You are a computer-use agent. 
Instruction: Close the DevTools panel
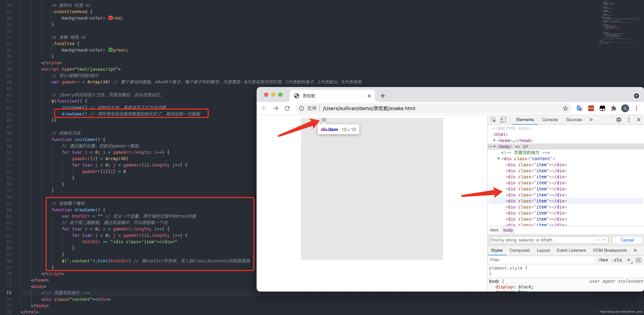(638, 120)
